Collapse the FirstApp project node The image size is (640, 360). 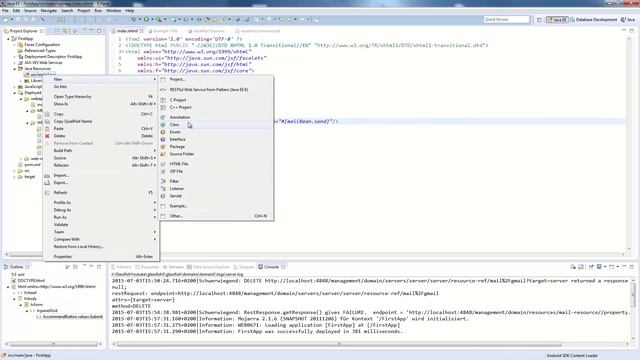click(x=8, y=39)
